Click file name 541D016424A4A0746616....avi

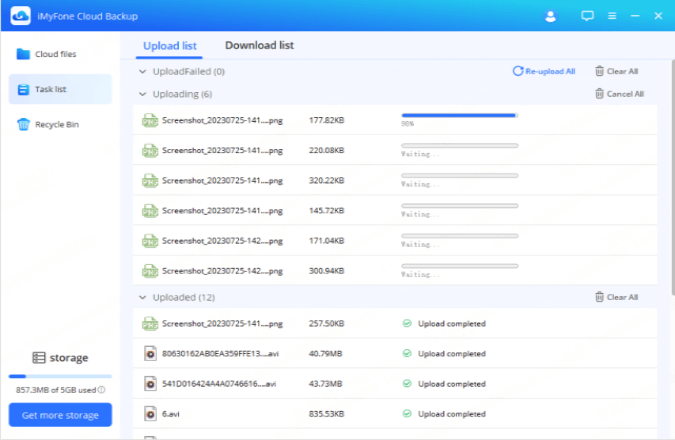[219, 384]
